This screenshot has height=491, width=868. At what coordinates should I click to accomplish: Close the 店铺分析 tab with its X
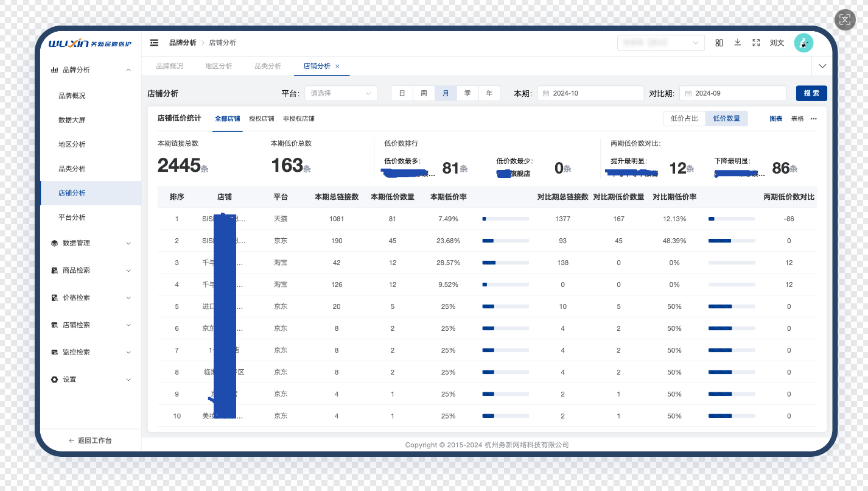[338, 66]
